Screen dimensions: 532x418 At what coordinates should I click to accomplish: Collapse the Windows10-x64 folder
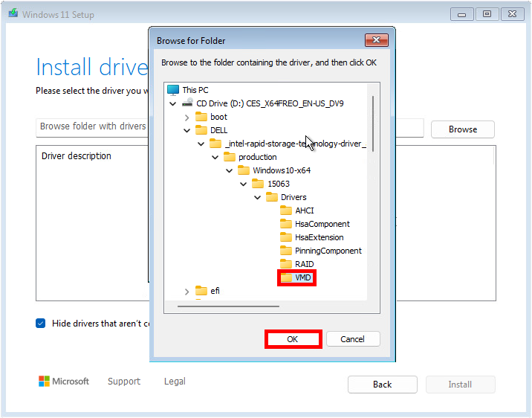[230, 170]
